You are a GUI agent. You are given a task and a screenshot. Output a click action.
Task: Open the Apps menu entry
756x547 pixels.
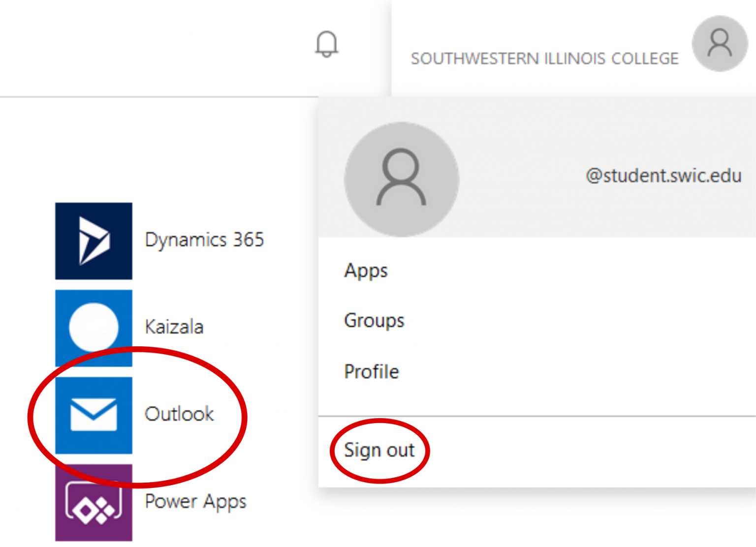365,271
